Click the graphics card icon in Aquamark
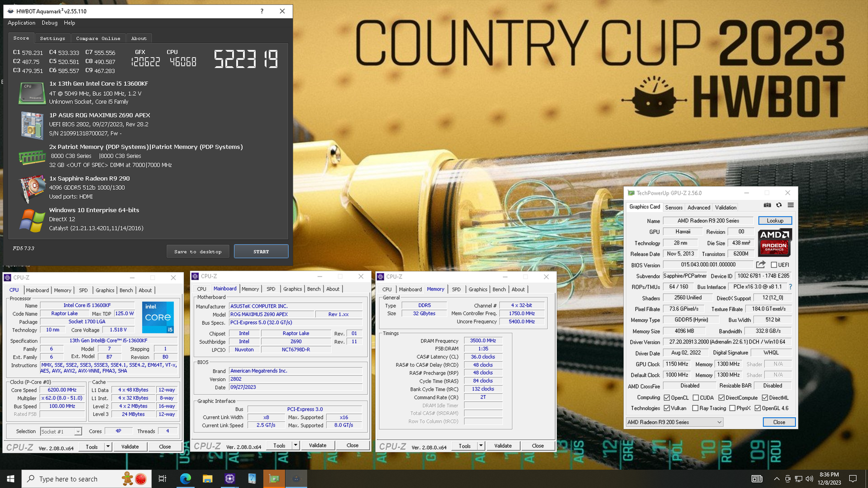This screenshot has width=868, height=488. tap(31, 189)
